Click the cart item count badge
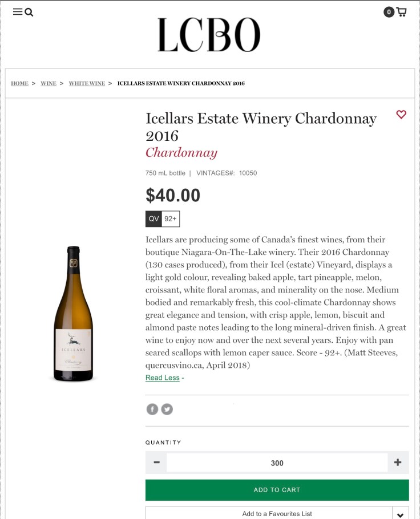The height and width of the screenshot is (519, 420). 389,12
